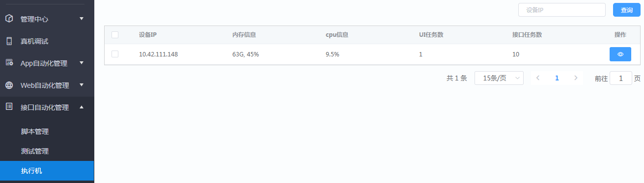The image size is (644, 183).
Task: Click the list icon beside 接口自动化管理
Action: click(9, 106)
